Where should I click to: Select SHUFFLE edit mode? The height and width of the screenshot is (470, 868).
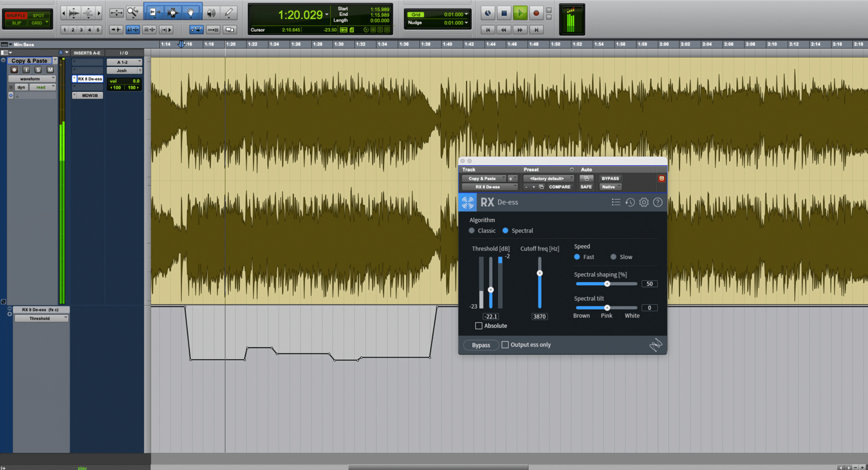coord(16,15)
